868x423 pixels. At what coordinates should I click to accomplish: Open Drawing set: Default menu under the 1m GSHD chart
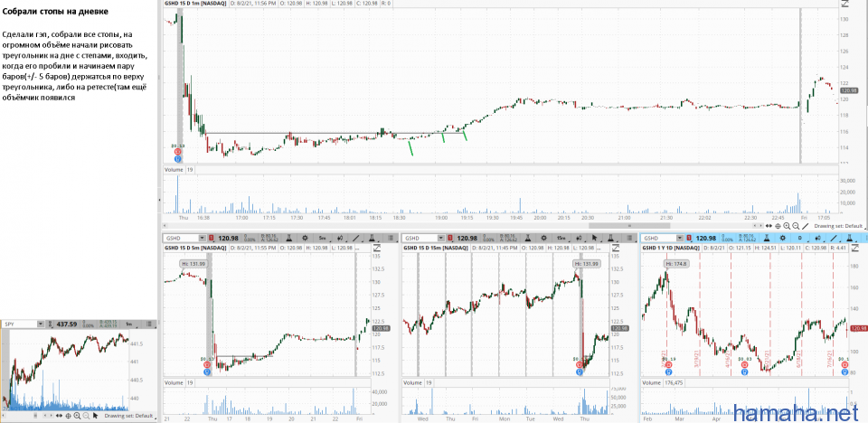838,226
